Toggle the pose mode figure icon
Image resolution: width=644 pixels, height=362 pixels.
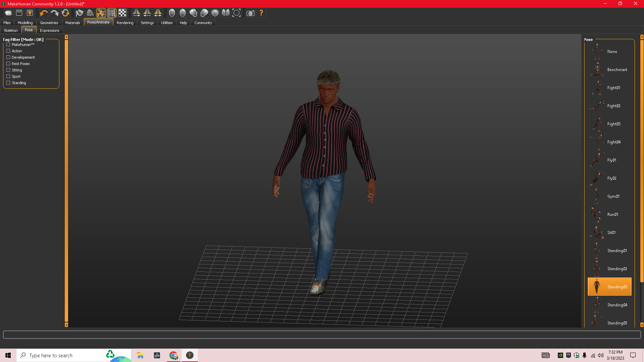tap(101, 13)
